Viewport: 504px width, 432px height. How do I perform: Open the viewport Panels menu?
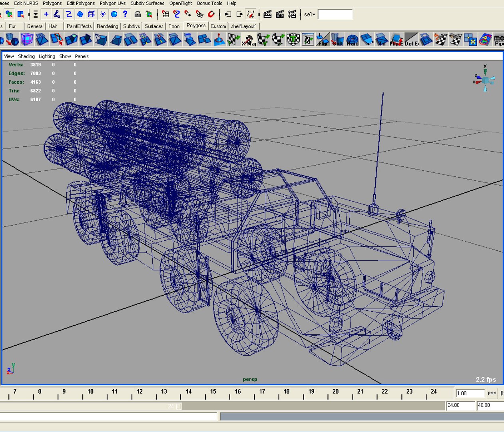[x=82, y=56]
